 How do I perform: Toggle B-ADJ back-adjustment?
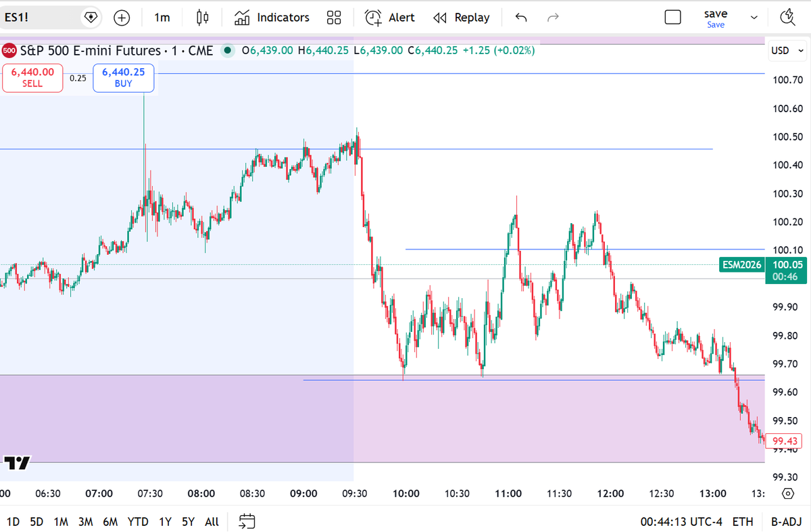787,522
